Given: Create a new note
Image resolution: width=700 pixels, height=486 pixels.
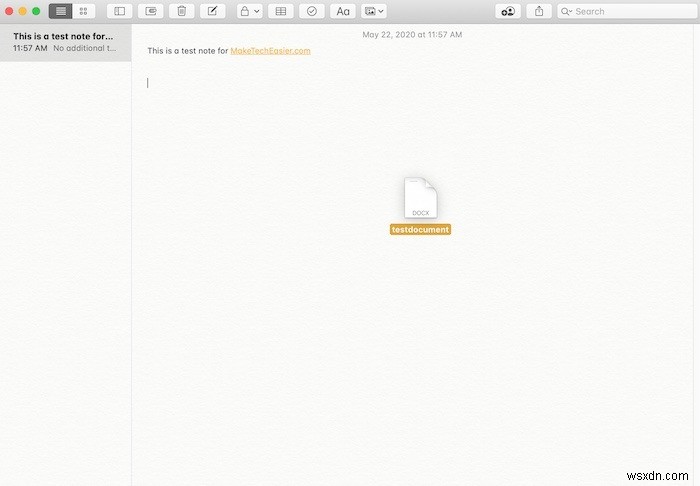Looking at the screenshot, I should coord(212,11).
